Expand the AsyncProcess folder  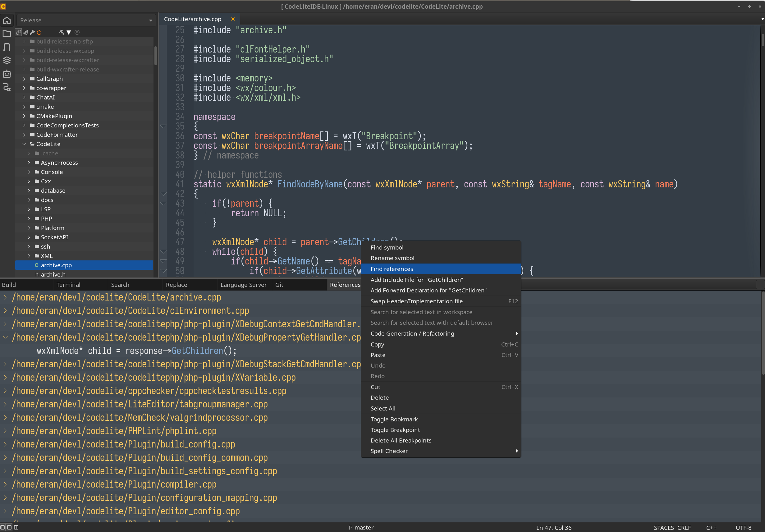[x=29, y=163]
